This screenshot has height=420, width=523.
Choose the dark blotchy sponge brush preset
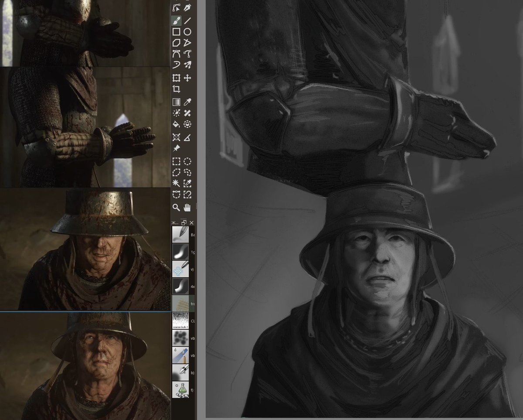(x=180, y=338)
